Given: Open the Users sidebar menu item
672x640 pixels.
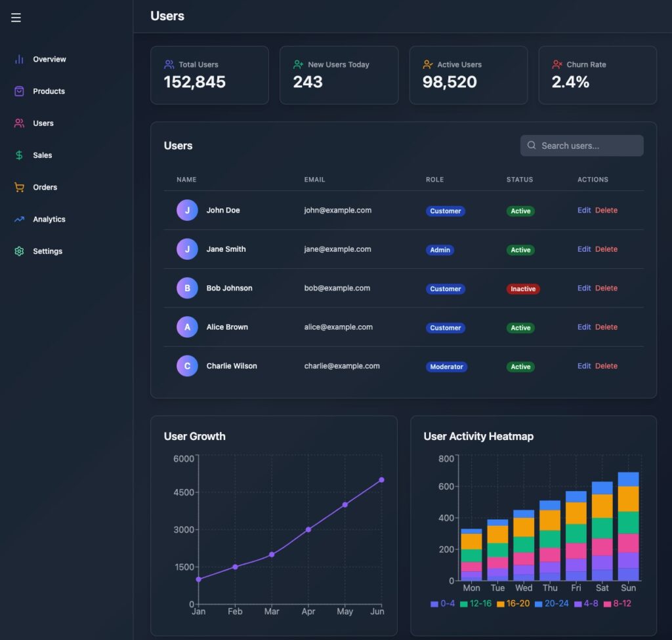Looking at the screenshot, I should click(x=43, y=123).
